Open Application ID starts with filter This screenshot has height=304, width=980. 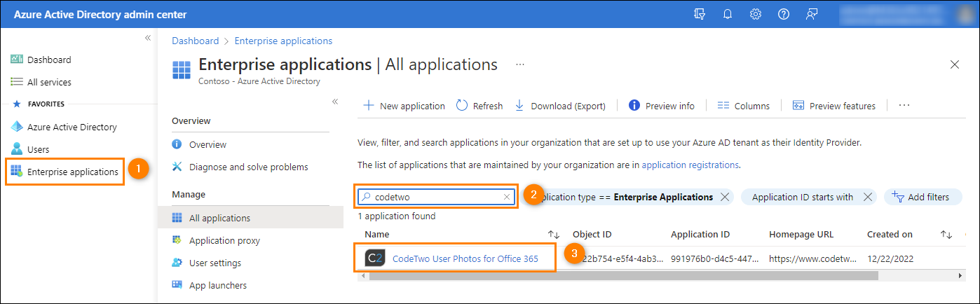coord(802,197)
